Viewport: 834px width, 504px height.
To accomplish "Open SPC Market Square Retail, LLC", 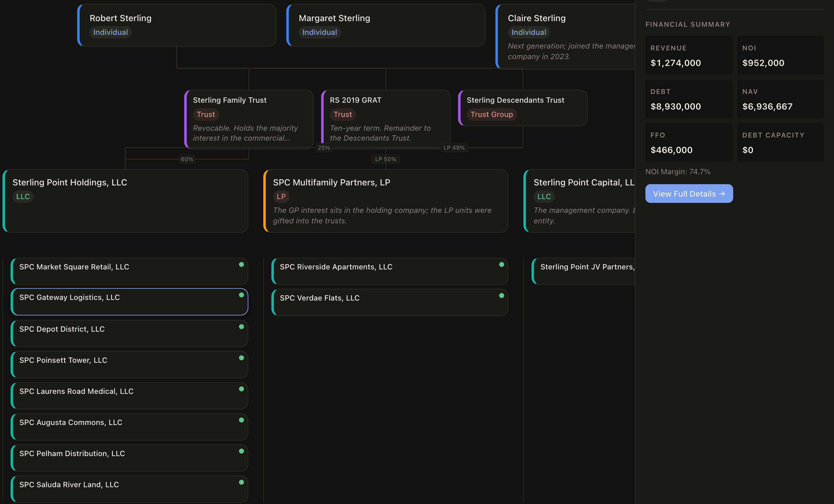I will 129,271.
